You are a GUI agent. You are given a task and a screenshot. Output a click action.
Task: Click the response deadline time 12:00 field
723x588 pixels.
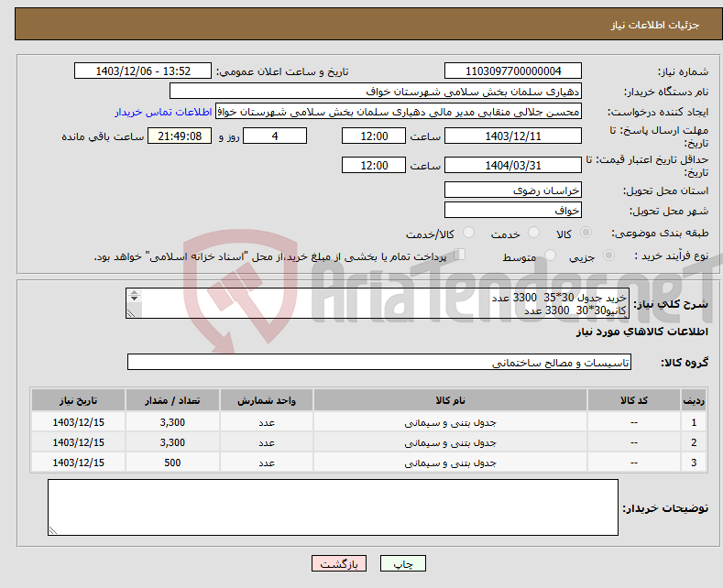click(x=374, y=136)
